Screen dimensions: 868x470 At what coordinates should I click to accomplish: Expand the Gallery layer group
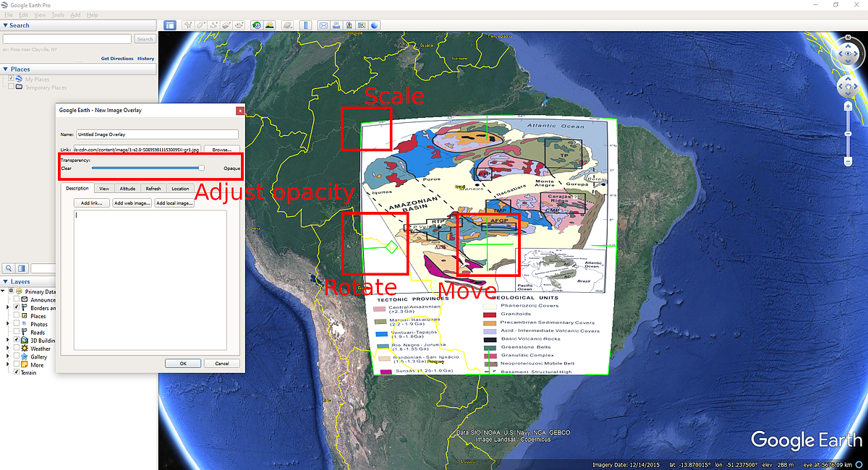tap(7, 356)
